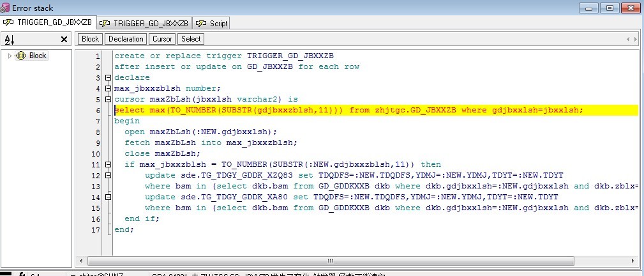Collapse the cursor fold marker on line 5
The image size is (644, 276).
108,99
